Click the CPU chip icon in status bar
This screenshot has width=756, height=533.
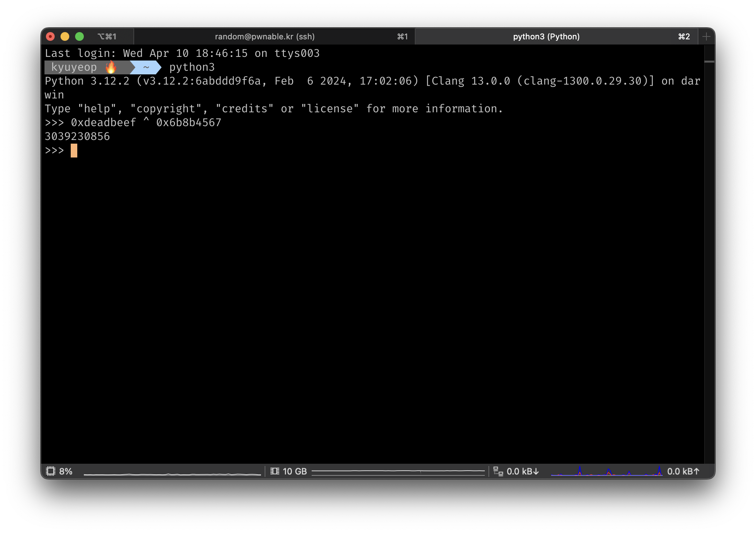click(51, 471)
